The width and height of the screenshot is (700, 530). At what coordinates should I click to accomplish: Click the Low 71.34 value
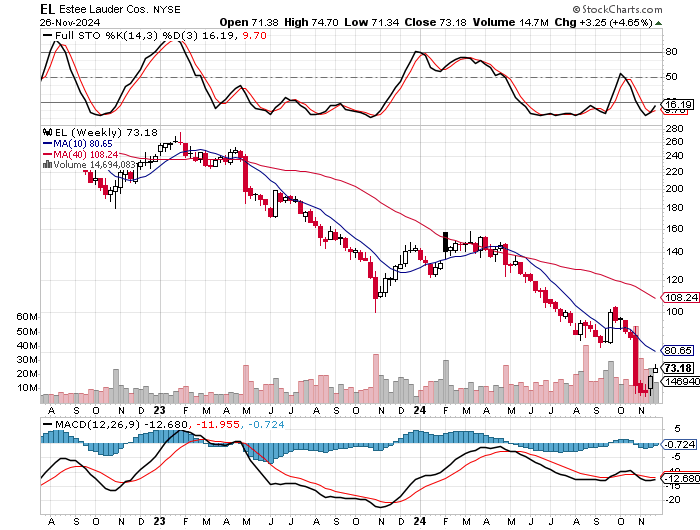(371, 22)
